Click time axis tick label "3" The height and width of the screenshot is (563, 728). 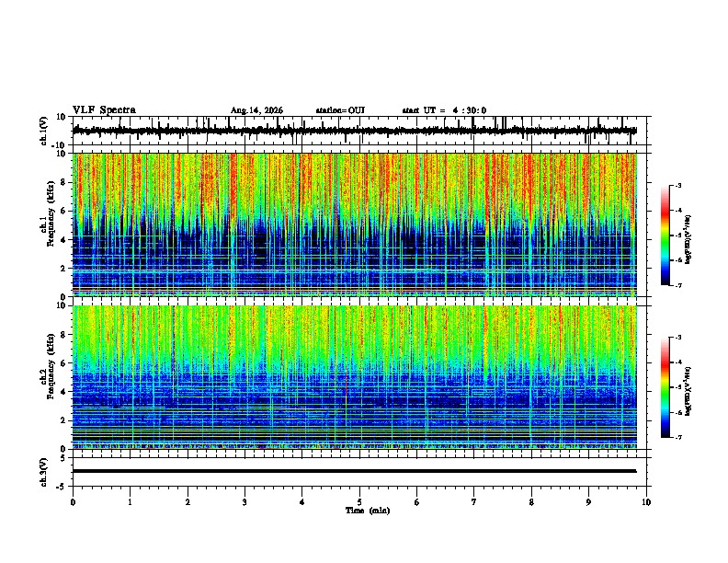click(x=245, y=502)
